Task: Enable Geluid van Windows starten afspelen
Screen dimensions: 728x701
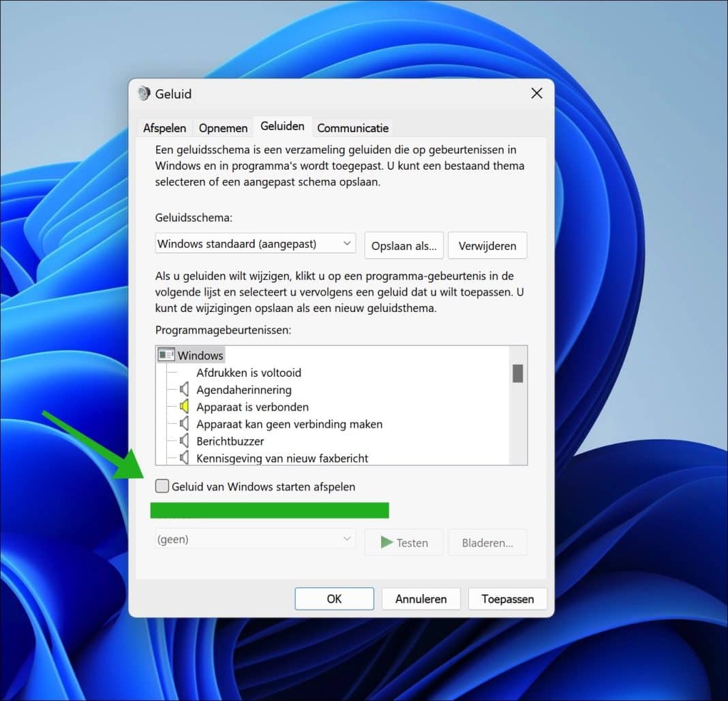Action: click(x=162, y=486)
